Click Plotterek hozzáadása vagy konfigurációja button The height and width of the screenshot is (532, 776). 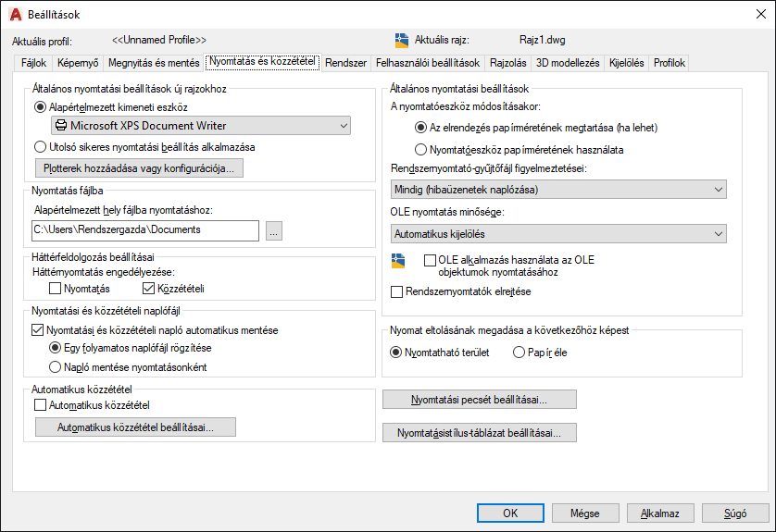(139, 168)
